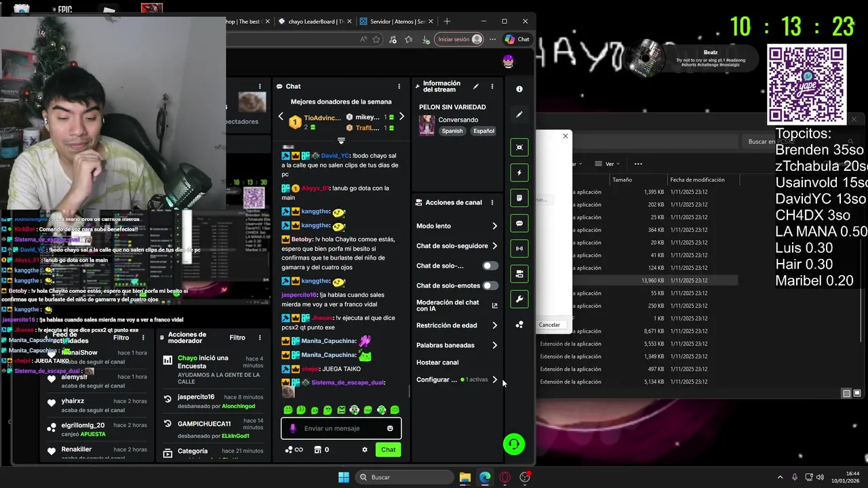
Task: Open the info icon in right sidebar
Action: [x=519, y=89]
